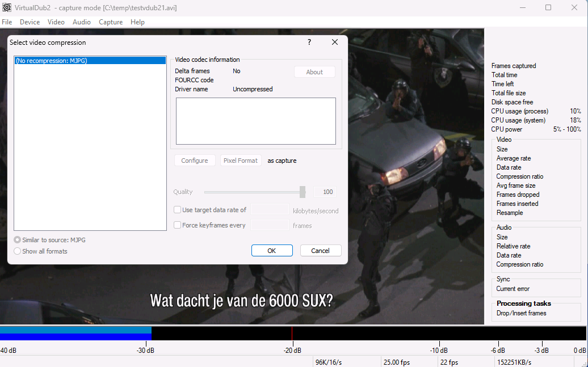The height and width of the screenshot is (367, 588).
Task: Open the Audio menu
Action: [81, 22]
